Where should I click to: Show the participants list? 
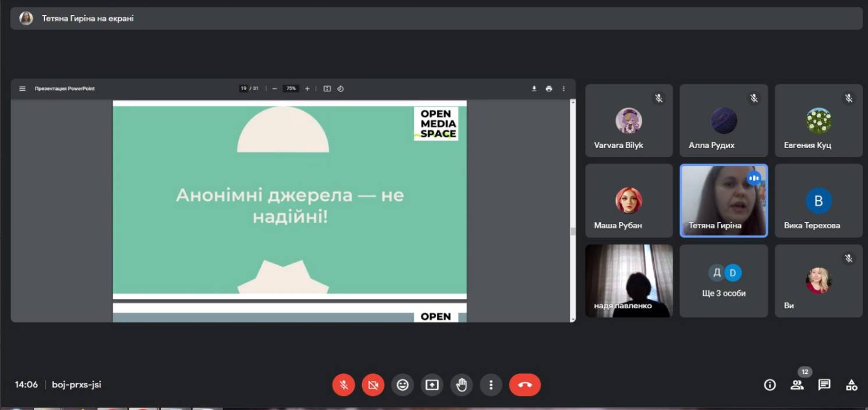pos(797,385)
